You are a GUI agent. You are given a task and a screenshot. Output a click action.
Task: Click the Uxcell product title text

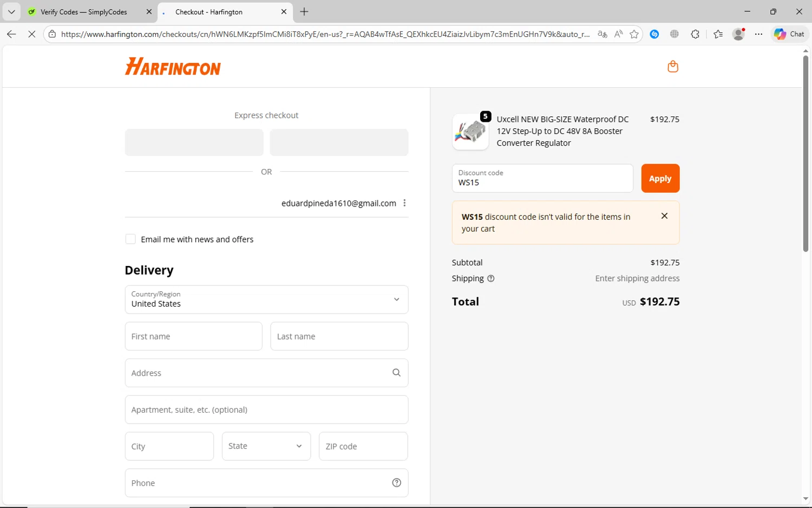click(x=563, y=131)
